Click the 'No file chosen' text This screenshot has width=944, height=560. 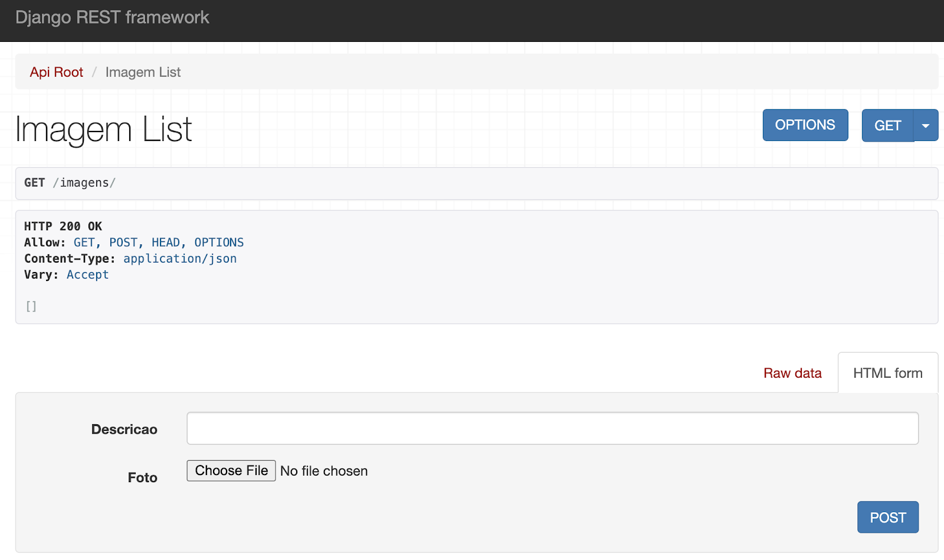coord(324,471)
